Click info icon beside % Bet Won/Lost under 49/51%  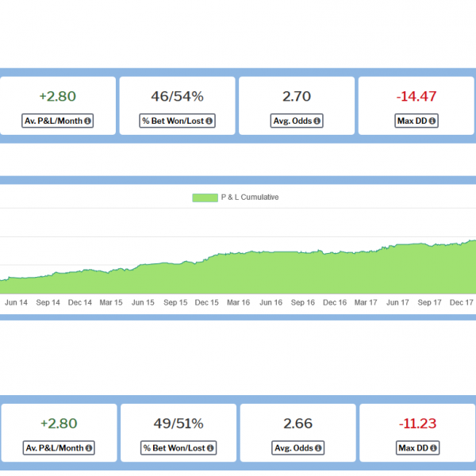(x=209, y=448)
